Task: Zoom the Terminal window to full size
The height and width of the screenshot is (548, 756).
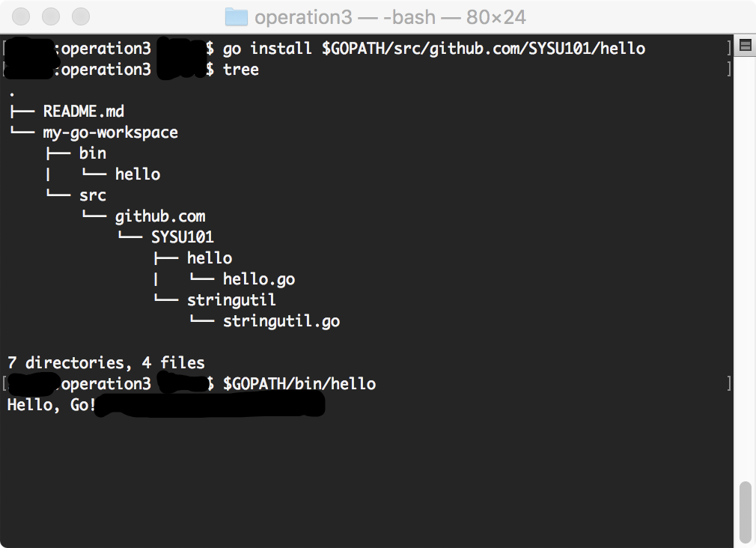Action: 80,16
